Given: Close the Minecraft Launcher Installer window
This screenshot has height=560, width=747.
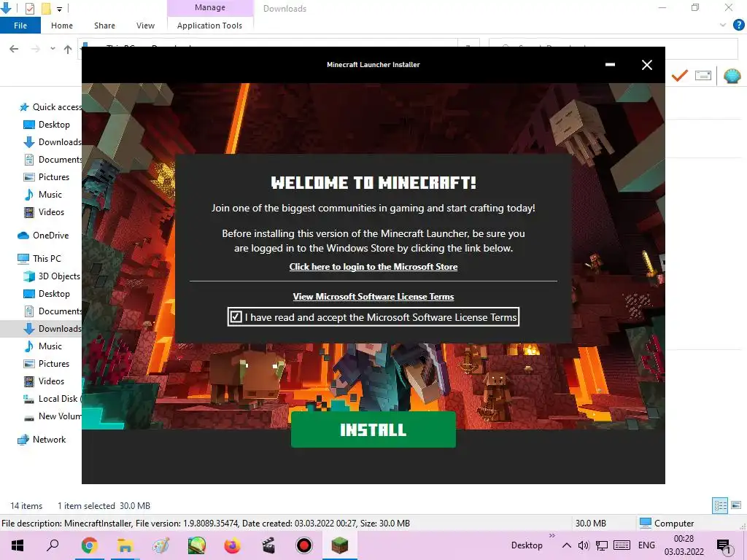Looking at the screenshot, I should point(646,65).
